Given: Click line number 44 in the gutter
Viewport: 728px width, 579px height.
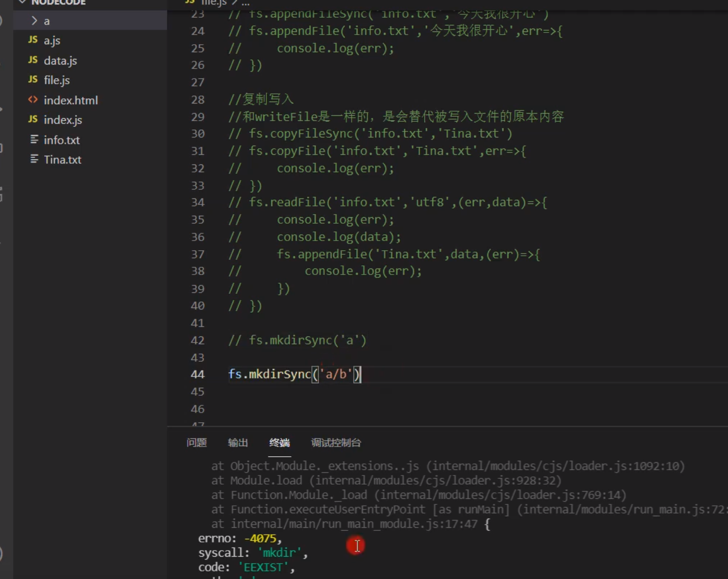Looking at the screenshot, I should click(198, 374).
